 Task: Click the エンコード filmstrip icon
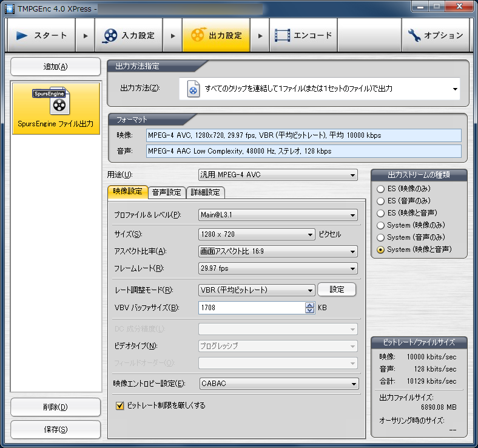click(x=282, y=35)
